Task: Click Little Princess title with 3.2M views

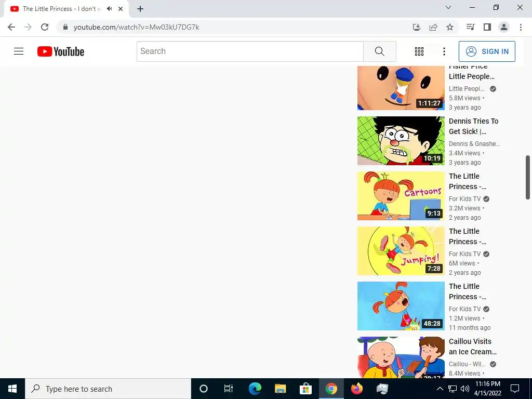Action: point(468,181)
